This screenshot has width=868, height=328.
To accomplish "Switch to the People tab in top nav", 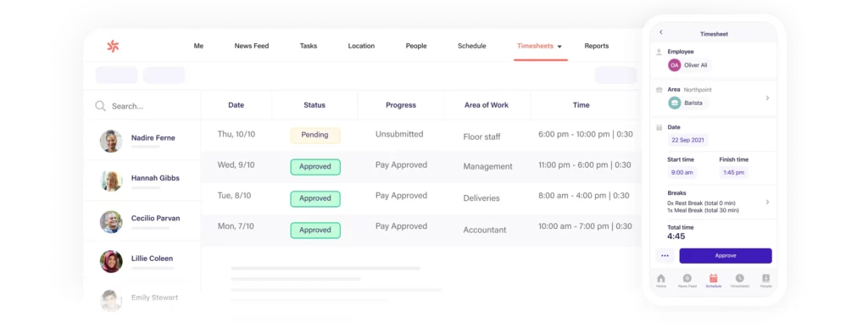I will pyautogui.click(x=416, y=46).
